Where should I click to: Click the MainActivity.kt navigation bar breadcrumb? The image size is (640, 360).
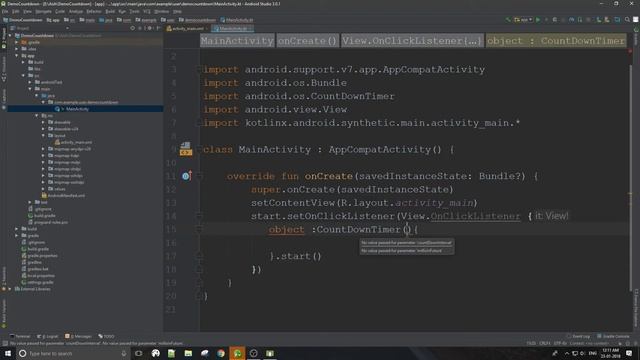(237, 20)
